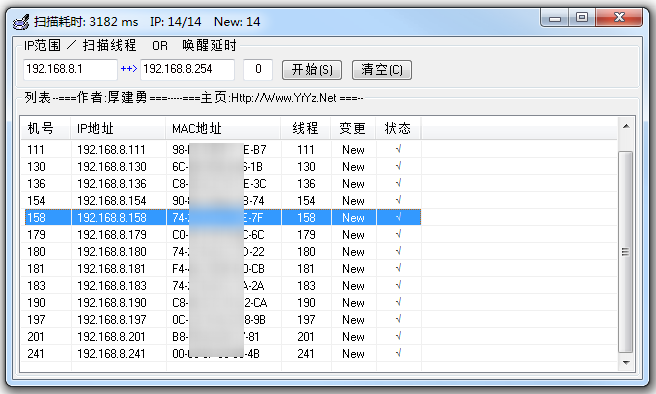Sort by the 状态 column header
Viewport: 656px width, 394px height.
398,128
